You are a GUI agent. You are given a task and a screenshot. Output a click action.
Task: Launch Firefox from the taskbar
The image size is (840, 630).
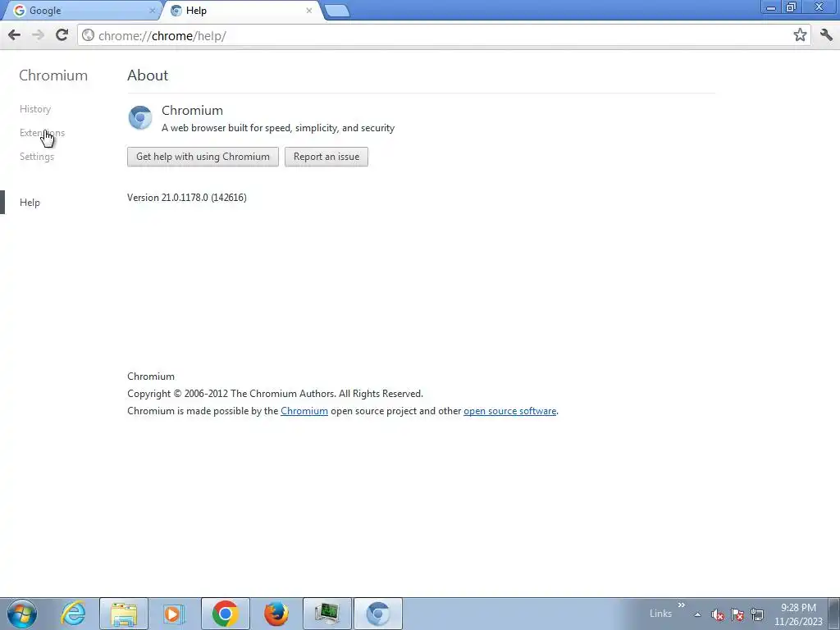pyautogui.click(x=276, y=614)
